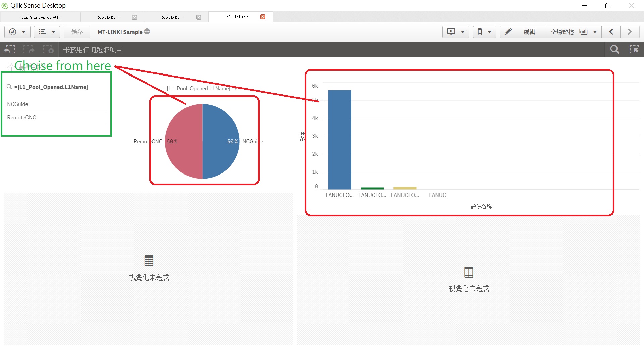Click the filter pane search icon
Screen dimensions: 644x349
9,87
